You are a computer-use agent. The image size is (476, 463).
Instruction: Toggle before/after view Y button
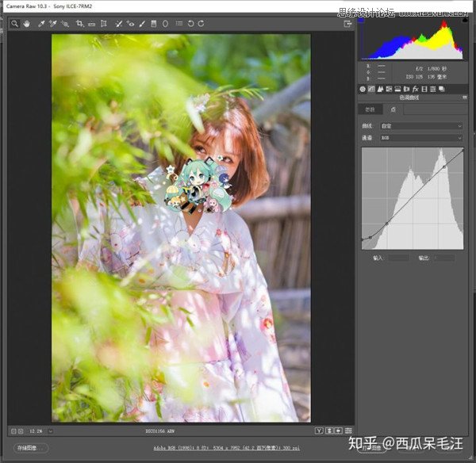click(x=319, y=430)
